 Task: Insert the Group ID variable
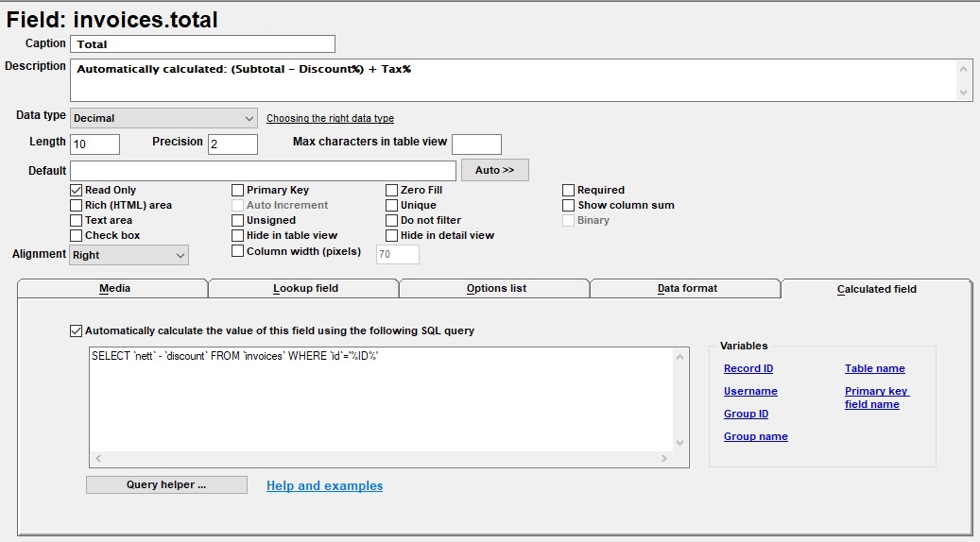click(747, 414)
